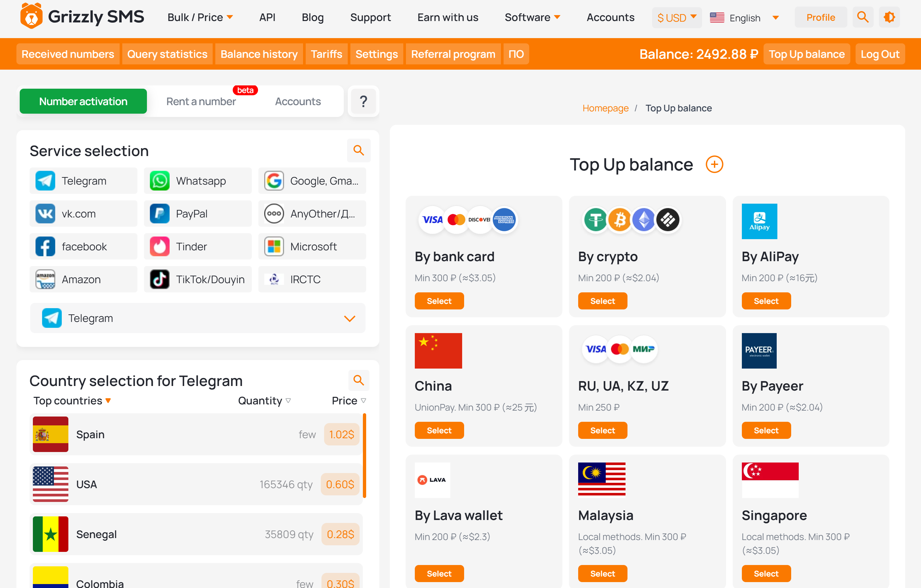The height and width of the screenshot is (588, 921).
Task: Toggle the dark/light theme icon
Action: [x=889, y=17]
